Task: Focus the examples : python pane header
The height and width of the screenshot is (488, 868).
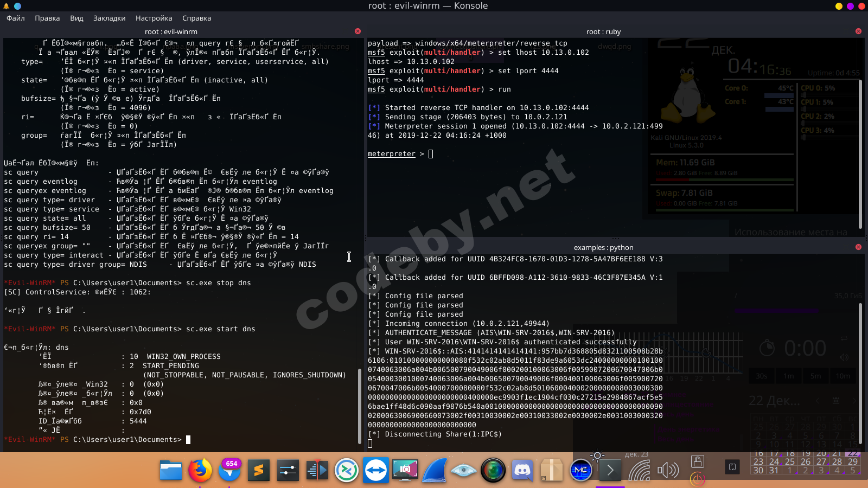Action: pyautogui.click(x=603, y=248)
